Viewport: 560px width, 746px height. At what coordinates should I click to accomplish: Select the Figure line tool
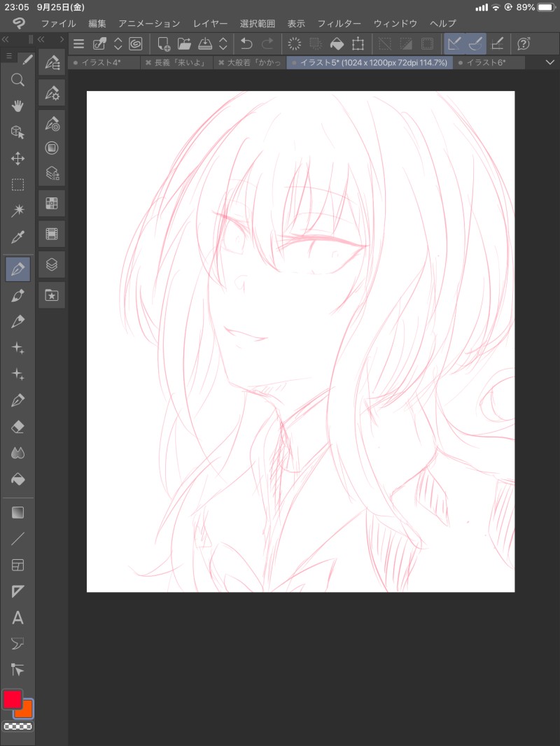coord(17,539)
